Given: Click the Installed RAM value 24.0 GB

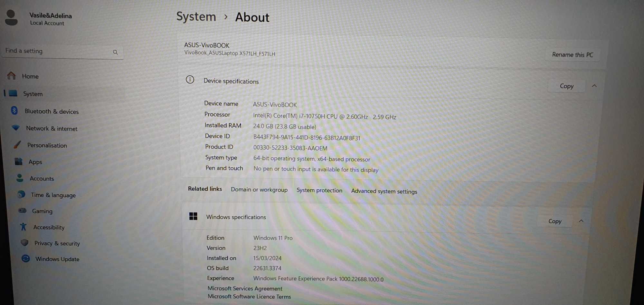Looking at the screenshot, I should [285, 127].
